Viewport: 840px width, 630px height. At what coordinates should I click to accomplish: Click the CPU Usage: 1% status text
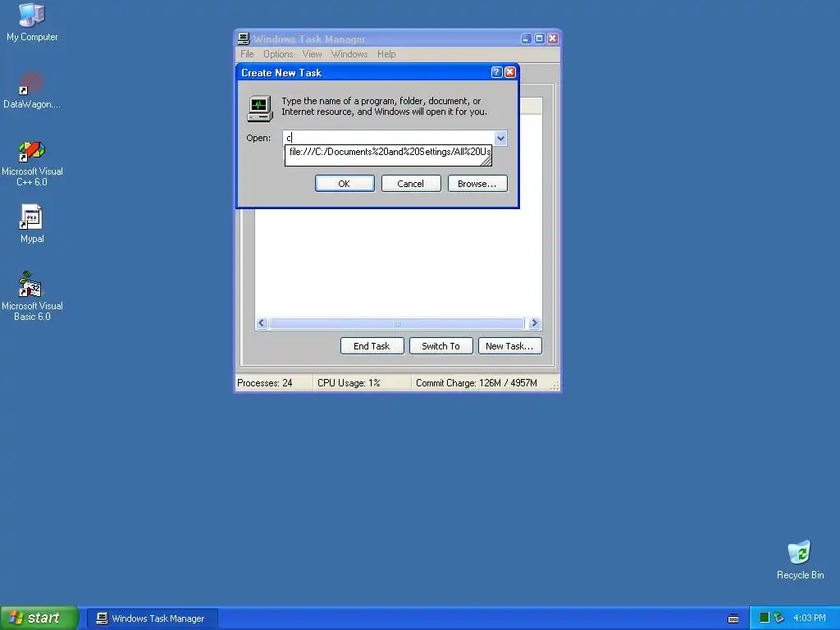[349, 383]
